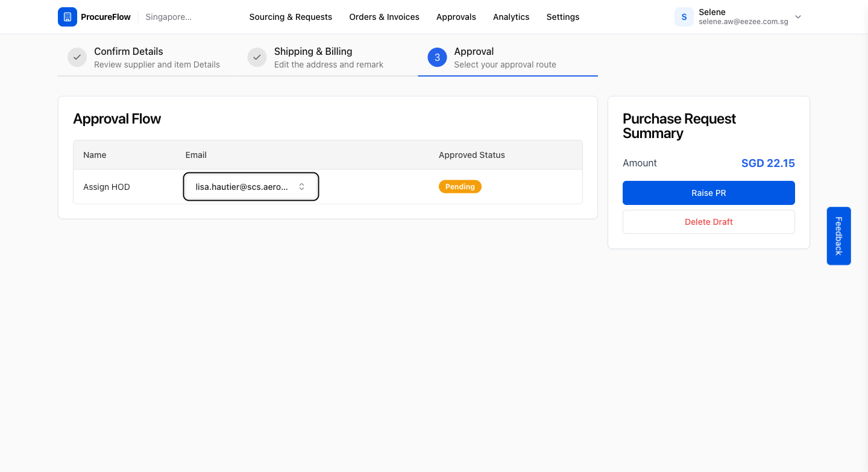The width and height of the screenshot is (868, 472).
Task: Click the SGD 22.15 amount value
Action: coord(768,163)
